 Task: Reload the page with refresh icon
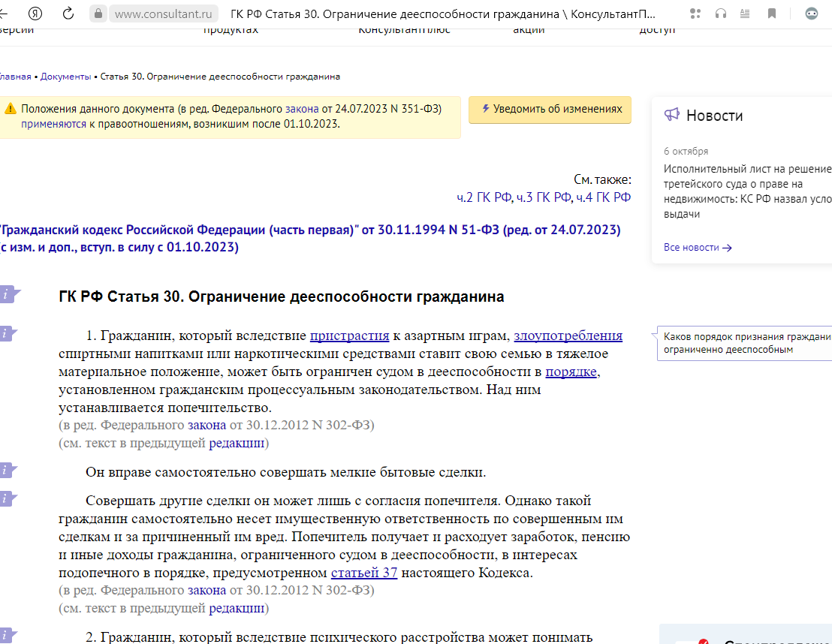pos(68,14)
